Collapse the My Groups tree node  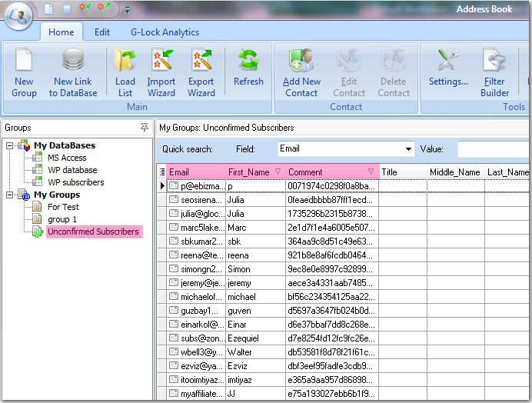click(9, 195)
